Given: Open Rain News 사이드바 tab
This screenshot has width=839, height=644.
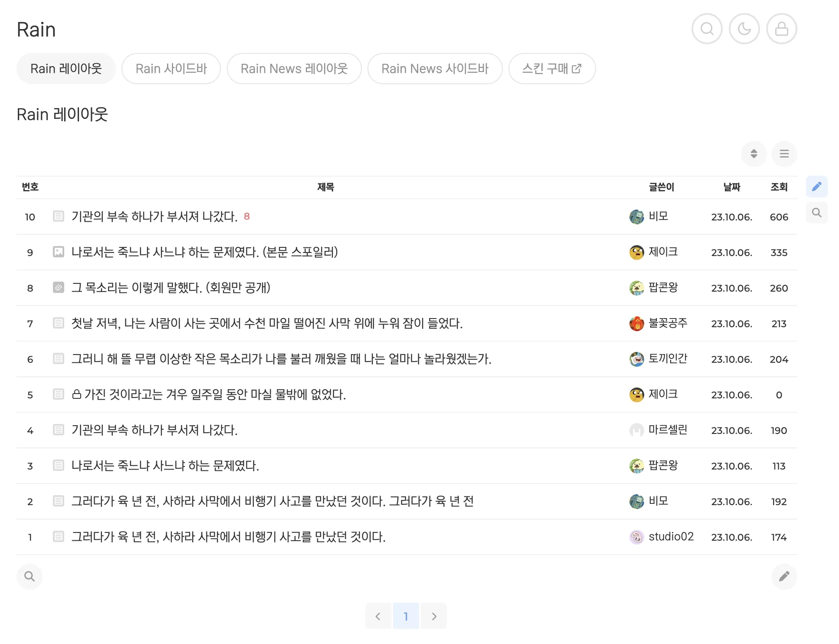Looking at the screenshot, I should coord(435,69).
